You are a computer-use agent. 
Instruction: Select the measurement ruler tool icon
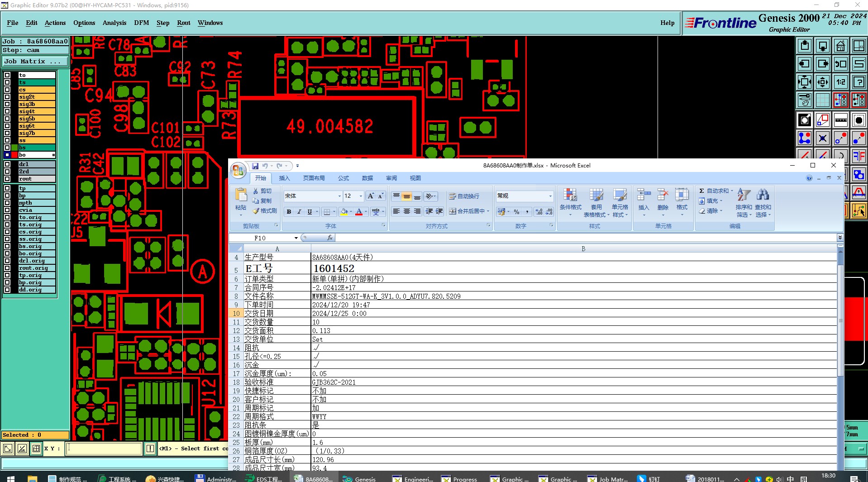pyautogui.click(x=840, y=120)
